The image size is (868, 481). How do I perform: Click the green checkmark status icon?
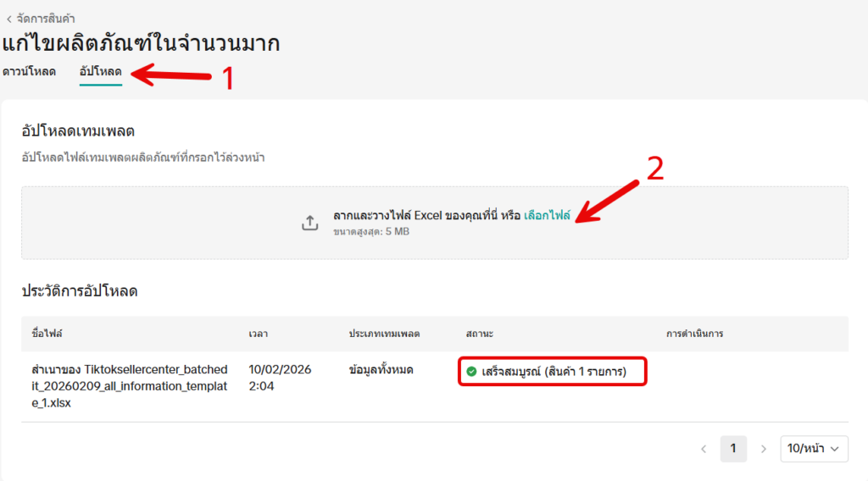[471, 371]
